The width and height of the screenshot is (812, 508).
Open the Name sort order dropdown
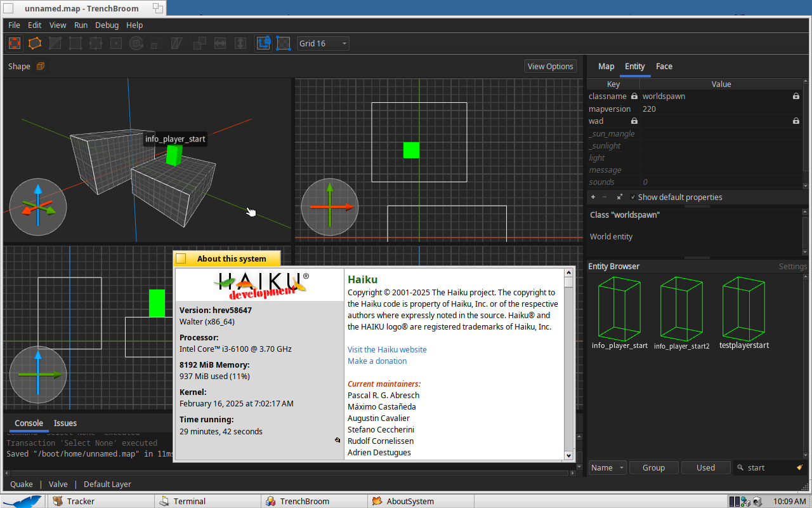[607, 468]
